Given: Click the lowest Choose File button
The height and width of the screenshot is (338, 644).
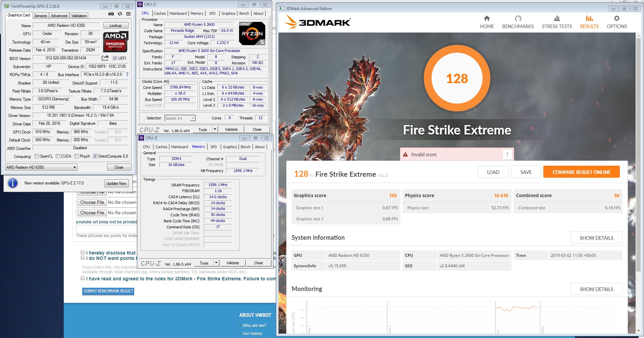Looking at the screenshot, I should pyautogui.click(x=92, y=213).
